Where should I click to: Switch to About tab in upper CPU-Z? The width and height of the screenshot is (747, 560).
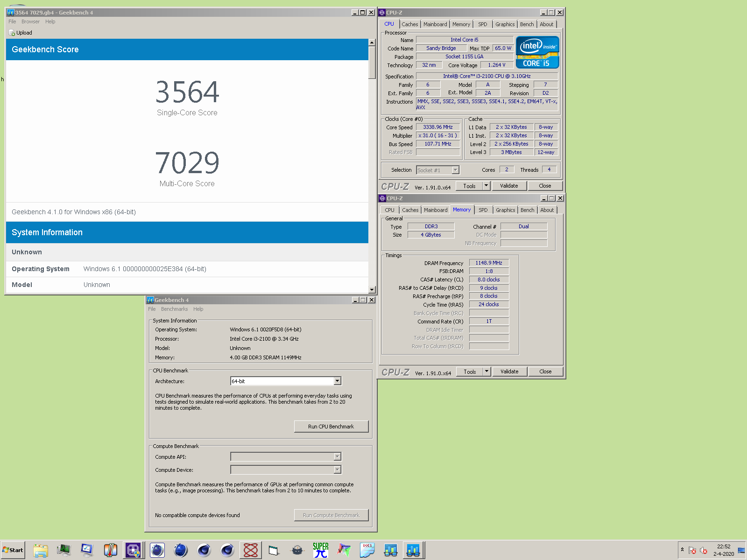(547, 24)
